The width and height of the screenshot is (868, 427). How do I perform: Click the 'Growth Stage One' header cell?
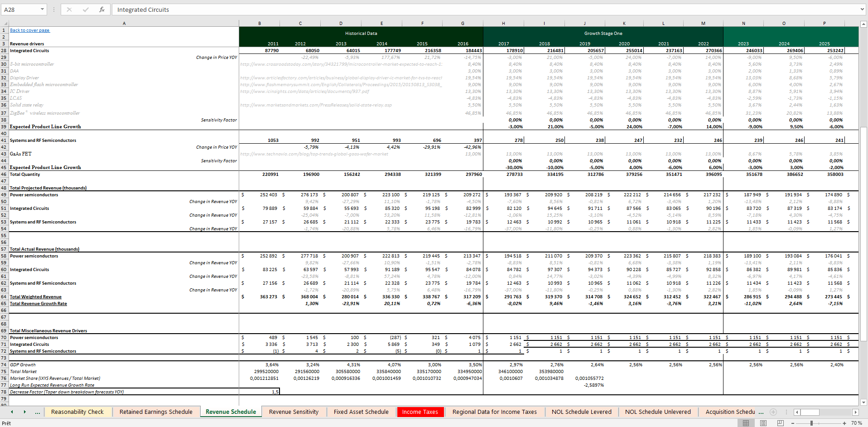pos(603,34)
